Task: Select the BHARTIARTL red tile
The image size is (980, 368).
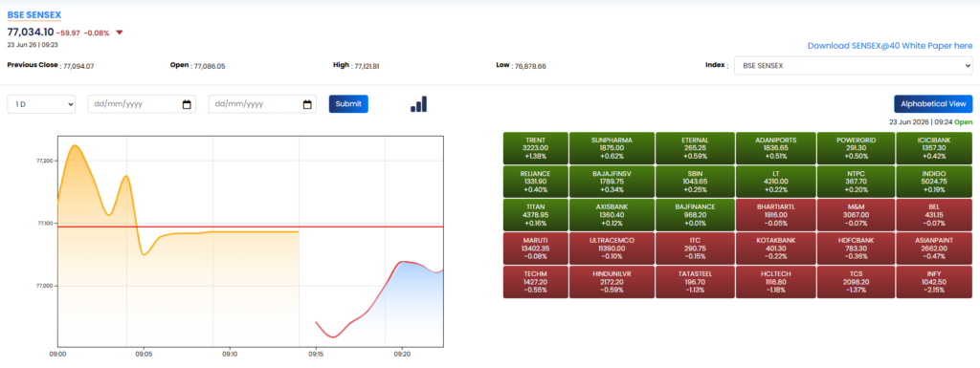Action: (x=775, y=214)
